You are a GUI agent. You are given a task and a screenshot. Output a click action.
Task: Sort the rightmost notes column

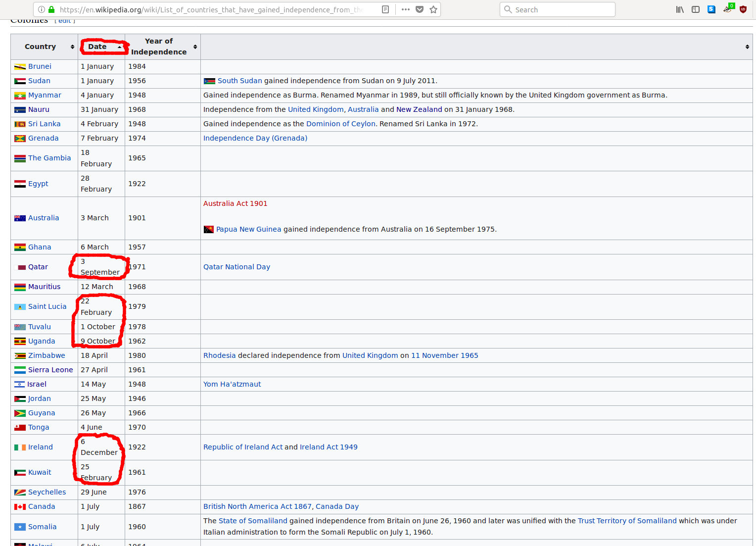tap(747, 47)
